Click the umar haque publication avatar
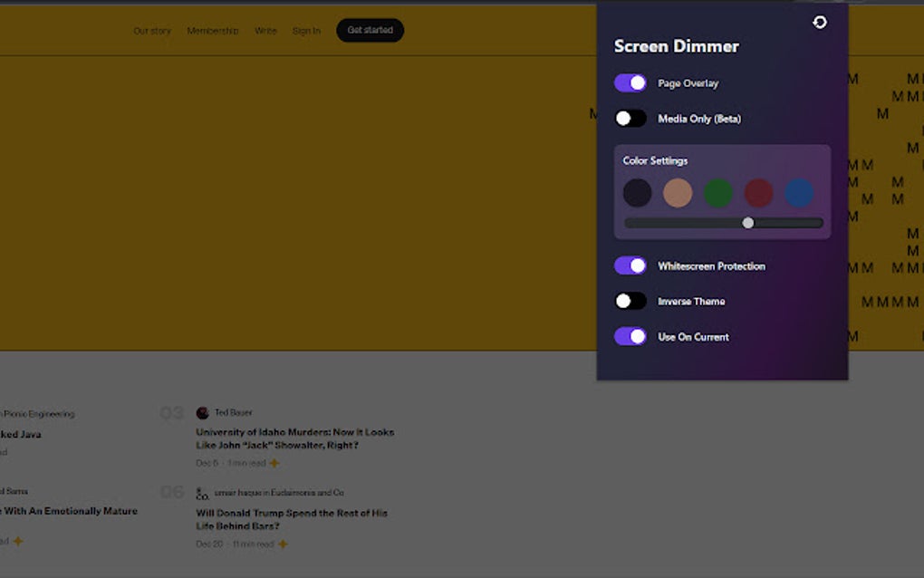The image size is (924, 578). pyautogui.click(x=201, y=493)
